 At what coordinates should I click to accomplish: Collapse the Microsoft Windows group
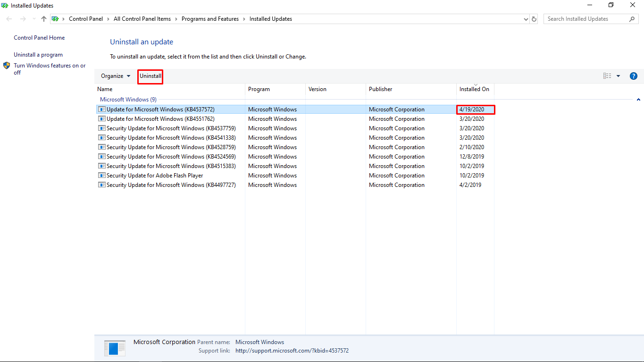pyautogui.click(x=638, y=100)
